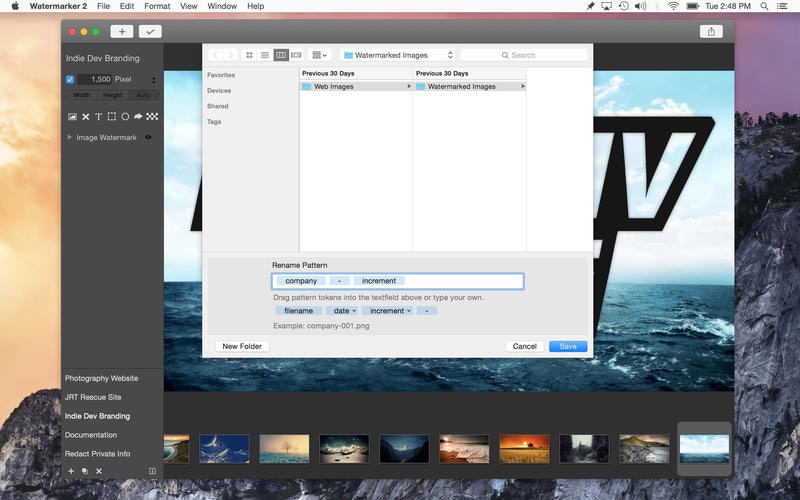Switch save dialog to icon view
Screen dimensions: 800x500
[x=249, y=55]
